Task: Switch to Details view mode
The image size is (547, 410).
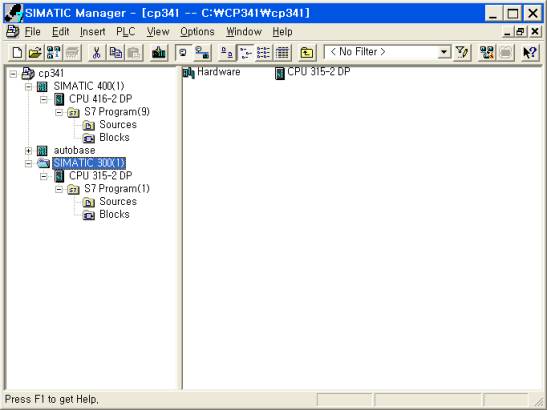Action: point(282,53)
